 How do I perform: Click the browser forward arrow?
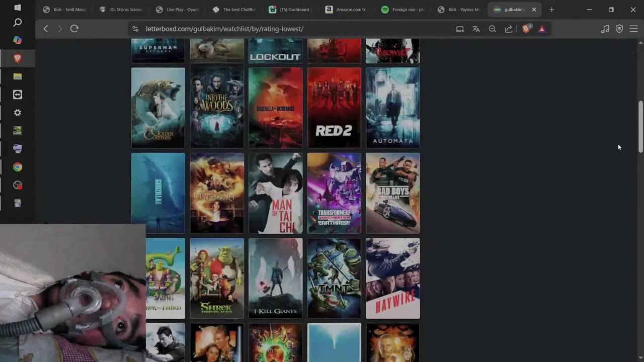click(x=60, y=29)
